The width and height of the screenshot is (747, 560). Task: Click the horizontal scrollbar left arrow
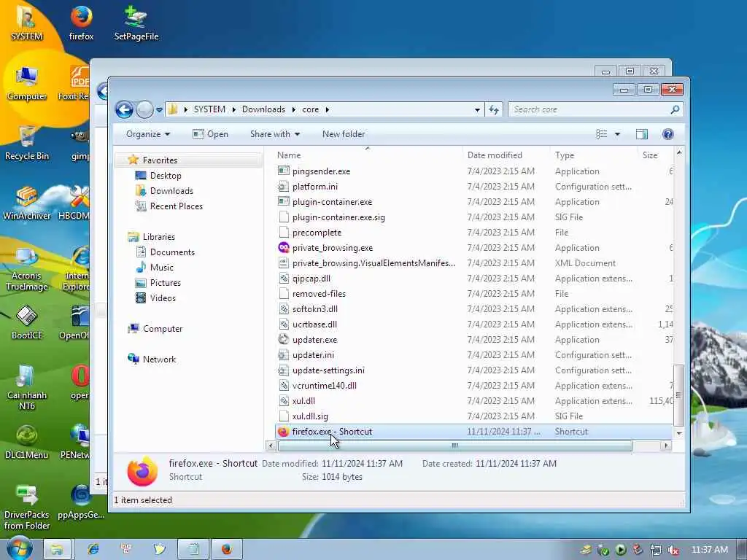[x=271, y=446]
